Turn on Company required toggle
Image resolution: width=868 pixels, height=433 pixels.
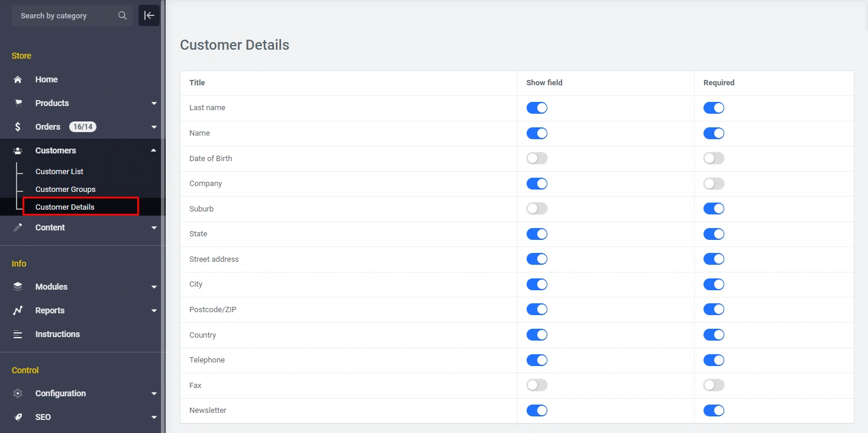[714, 184]
